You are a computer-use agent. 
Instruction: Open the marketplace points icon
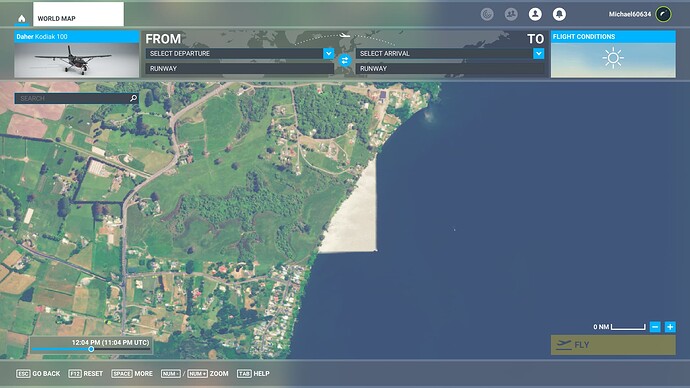click(x=487, y=14)
